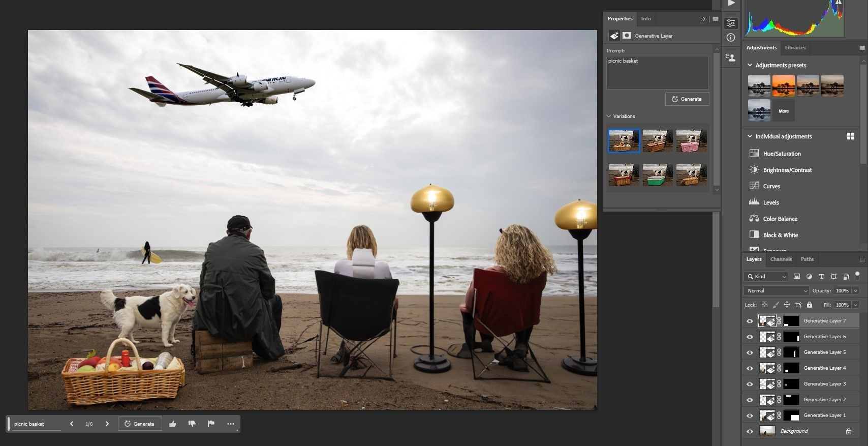This screenshot has width=868, height=446.
Task: Hide Generative Layer 7 visibility
Action: click(x=750, y=321)
